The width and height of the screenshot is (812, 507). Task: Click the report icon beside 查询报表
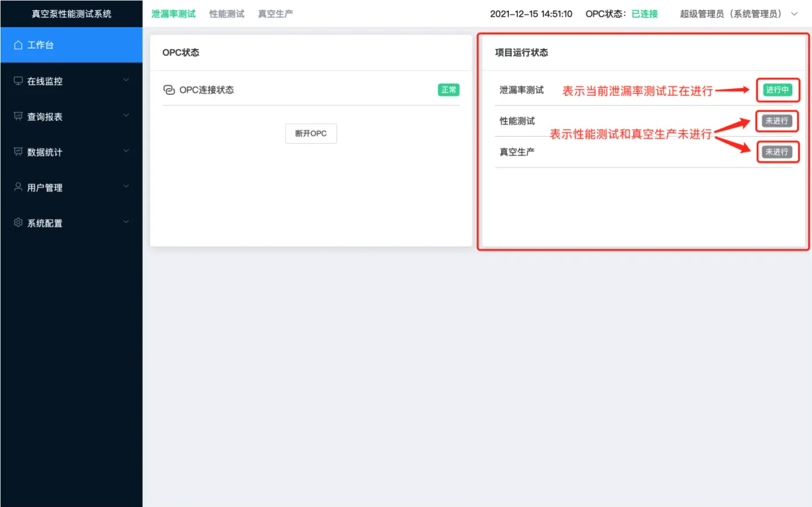tap(18, 116)
